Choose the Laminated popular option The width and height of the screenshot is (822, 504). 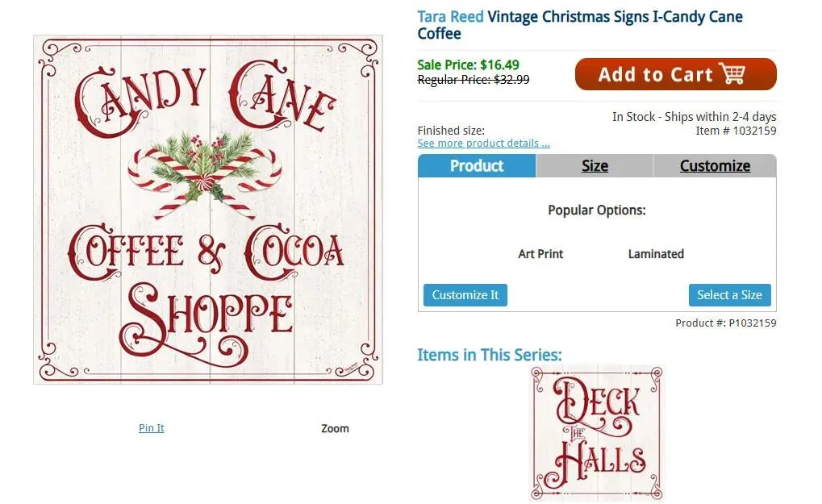point(656,254)
